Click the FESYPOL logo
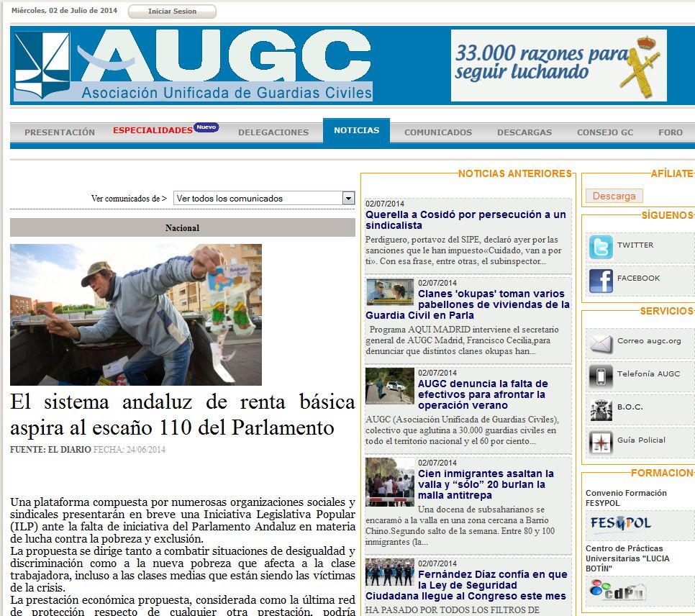 (x=619, y=524)
